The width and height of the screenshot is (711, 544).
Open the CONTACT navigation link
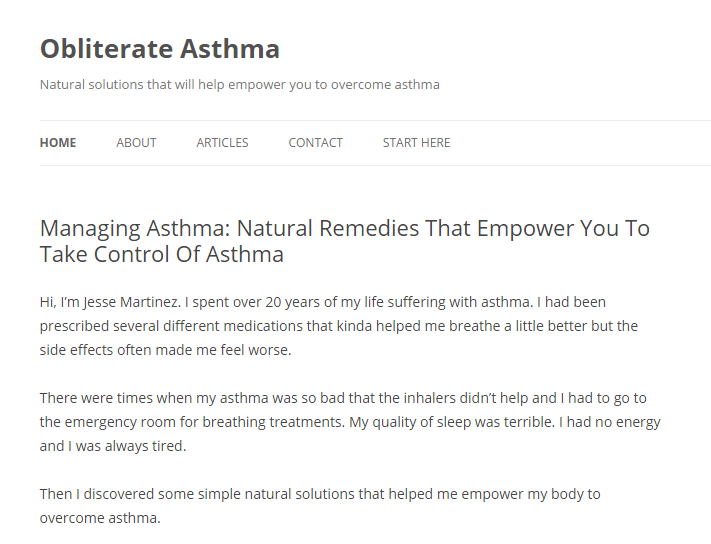(x=315, y=143)
